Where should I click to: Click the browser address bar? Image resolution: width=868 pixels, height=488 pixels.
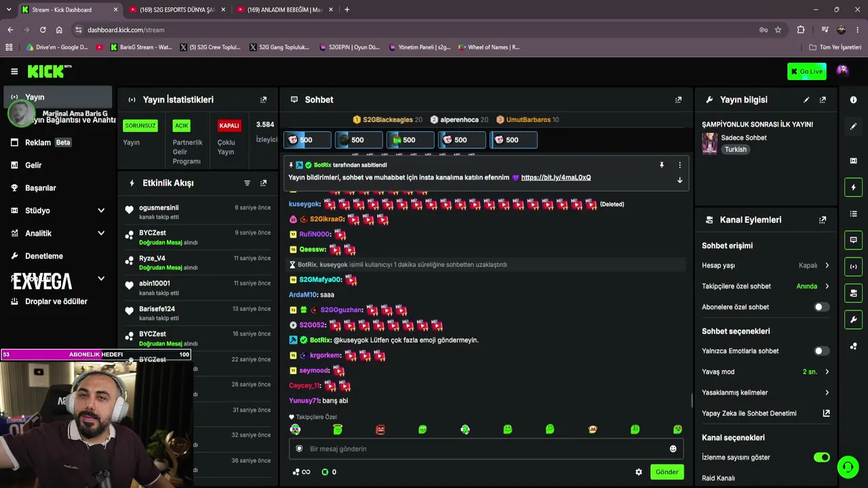(x=420, y=30)
